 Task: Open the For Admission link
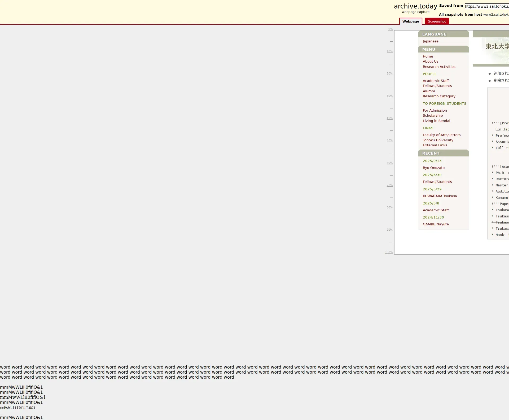pos(435,111)
